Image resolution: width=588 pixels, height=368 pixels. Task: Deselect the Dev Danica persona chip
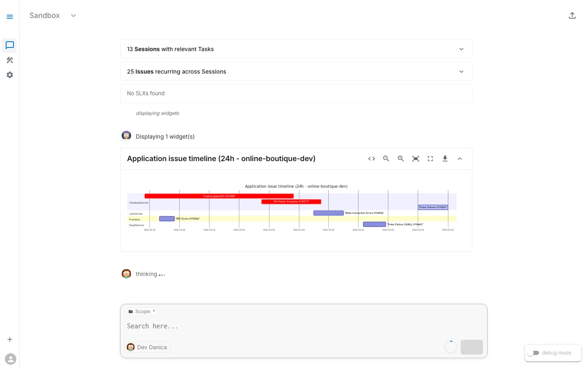click(147, 347)
